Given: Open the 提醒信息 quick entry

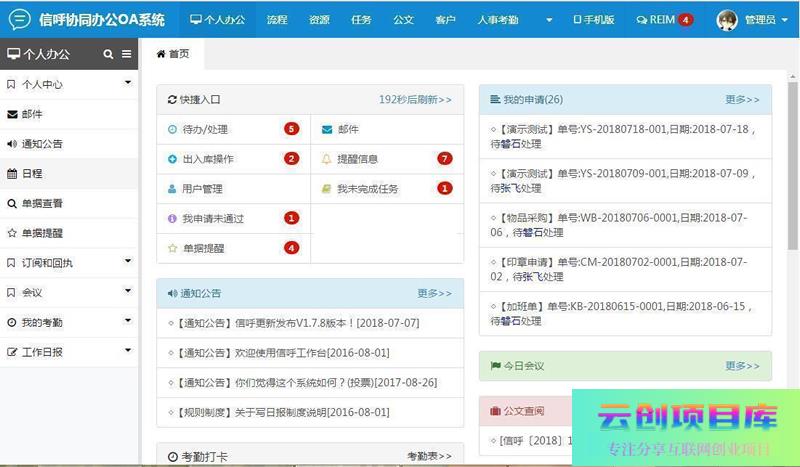Looking at the screenshot, I should [357, 159].
